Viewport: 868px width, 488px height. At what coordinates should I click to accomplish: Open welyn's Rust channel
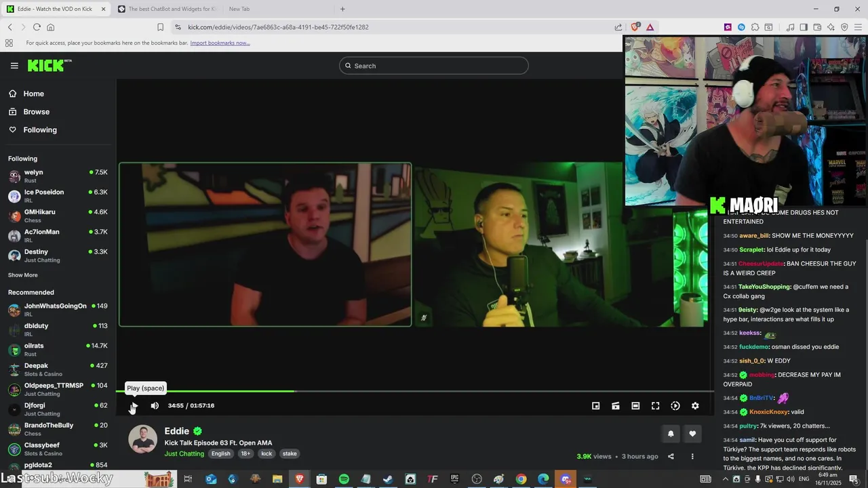pos(58,176)
